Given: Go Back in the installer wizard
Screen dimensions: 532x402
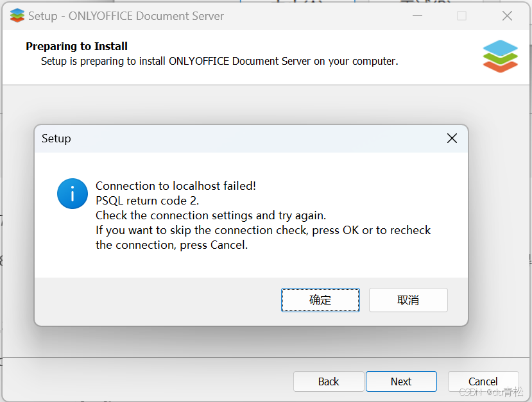Looking at the screenshot, I should 329,381.
